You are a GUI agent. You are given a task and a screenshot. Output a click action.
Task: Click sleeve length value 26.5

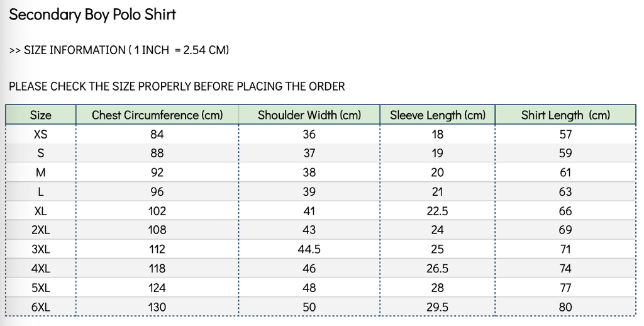(x=438, y=269)
